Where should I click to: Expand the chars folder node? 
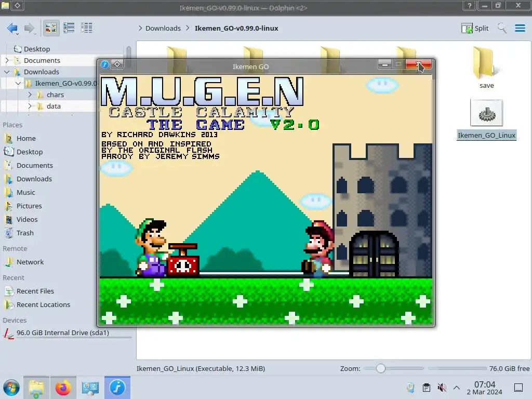point(30,95)
